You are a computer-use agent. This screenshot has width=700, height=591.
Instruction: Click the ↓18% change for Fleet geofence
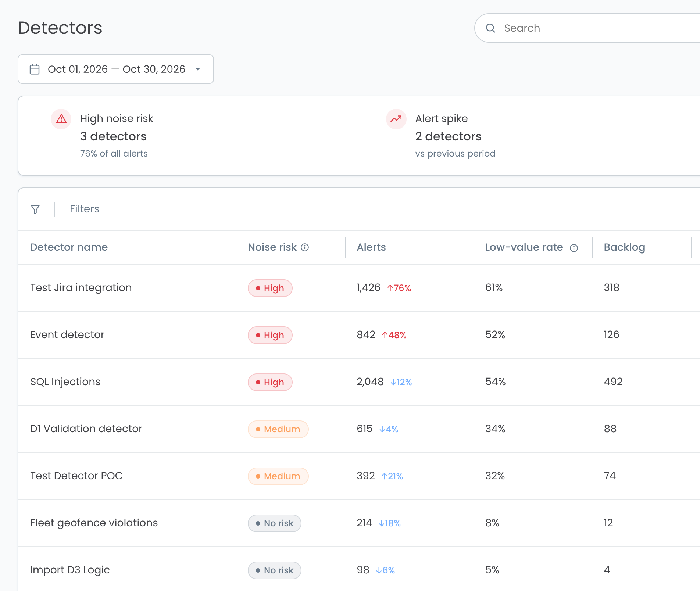(x=390, y=523)
